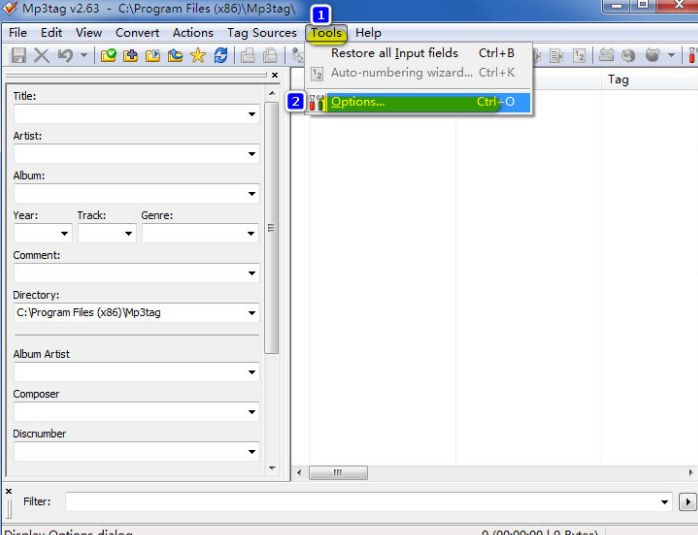Open the Edit menu
698x535 pixels.
pyautogui.click(x=51, y=33)
